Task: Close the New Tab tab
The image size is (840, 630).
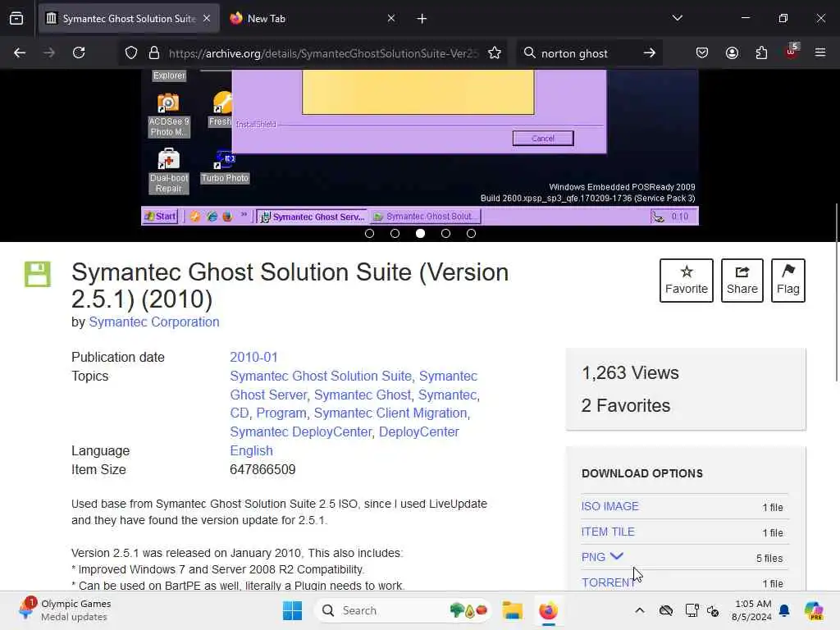Action: [x=391, y=18]
